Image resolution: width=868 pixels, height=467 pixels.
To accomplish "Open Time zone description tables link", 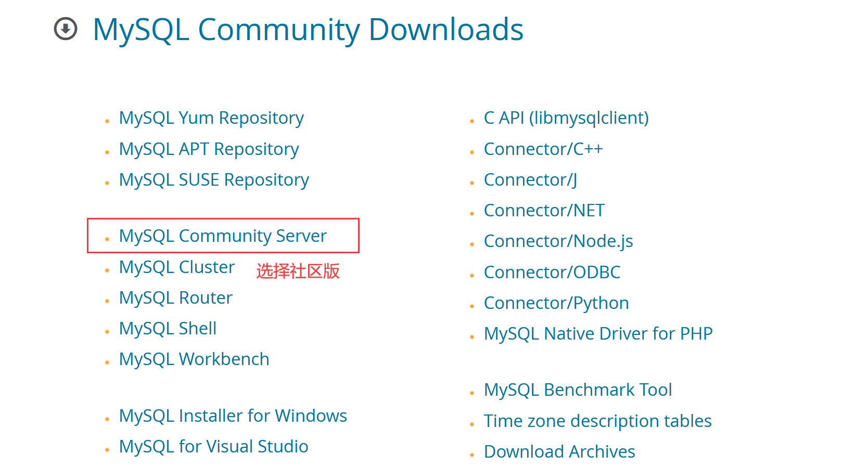I will pos(598,421).
